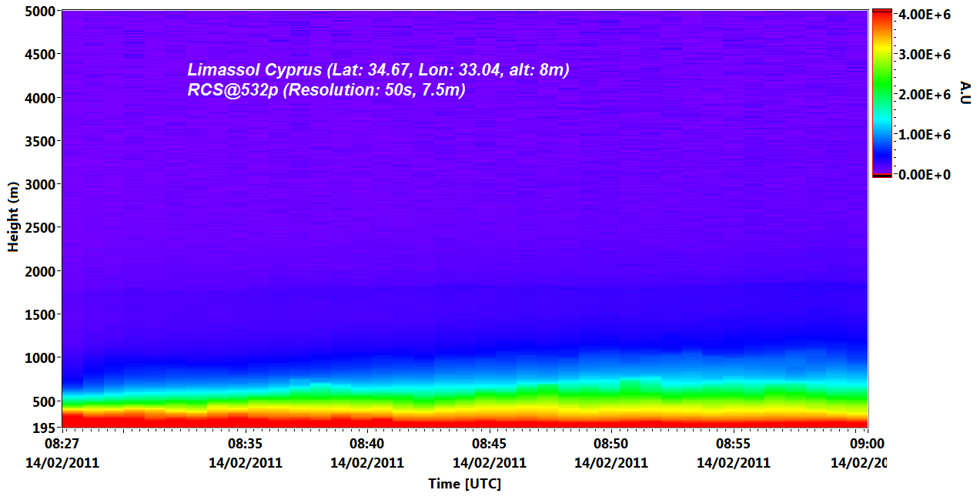Select the Time [UTC] axis title
The image size is (980, 500).
click(464, 484)
